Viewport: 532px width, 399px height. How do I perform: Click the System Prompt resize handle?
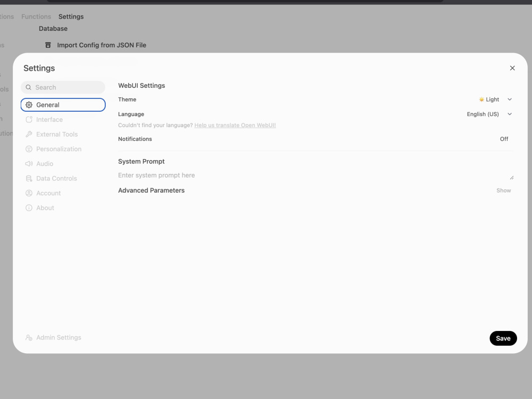click(512, 178)
